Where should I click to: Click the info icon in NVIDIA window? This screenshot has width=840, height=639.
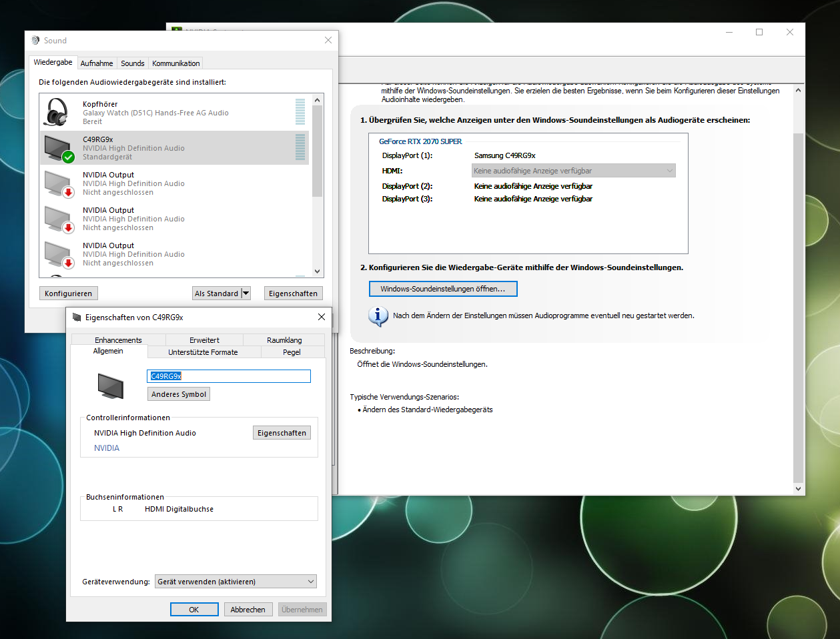(x=378, y=316)
